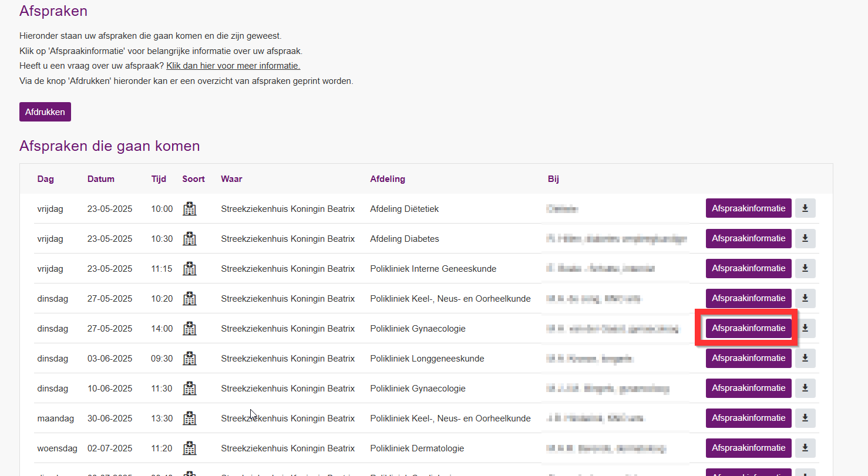Click the Dag column header

(45, 179)
